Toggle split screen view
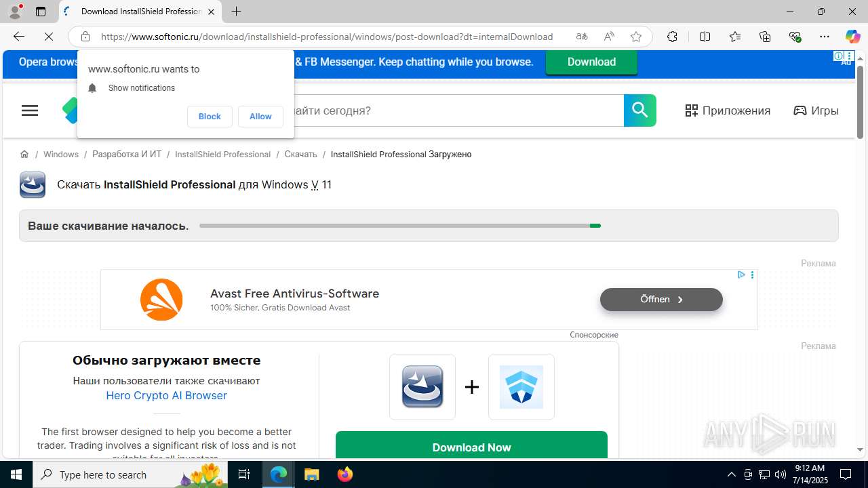This screenshot has height=488, width=868. [705, 37]
